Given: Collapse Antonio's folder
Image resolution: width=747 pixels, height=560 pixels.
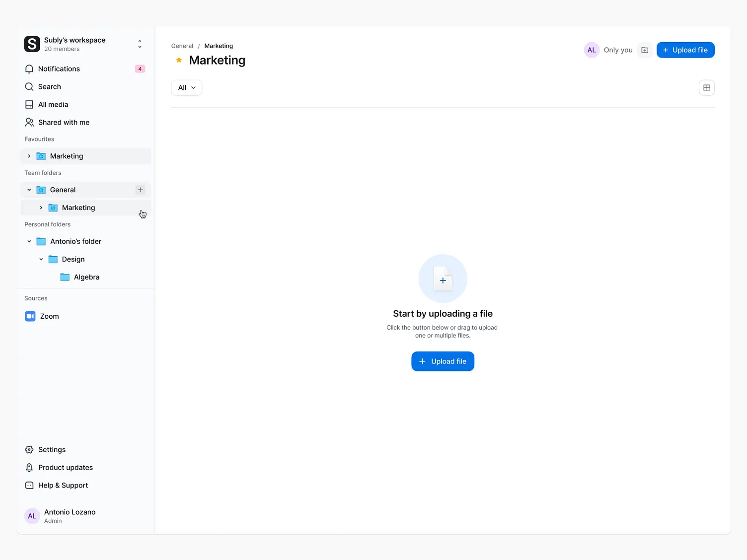Looking at the screenshot, I should [x=29, y=241].
